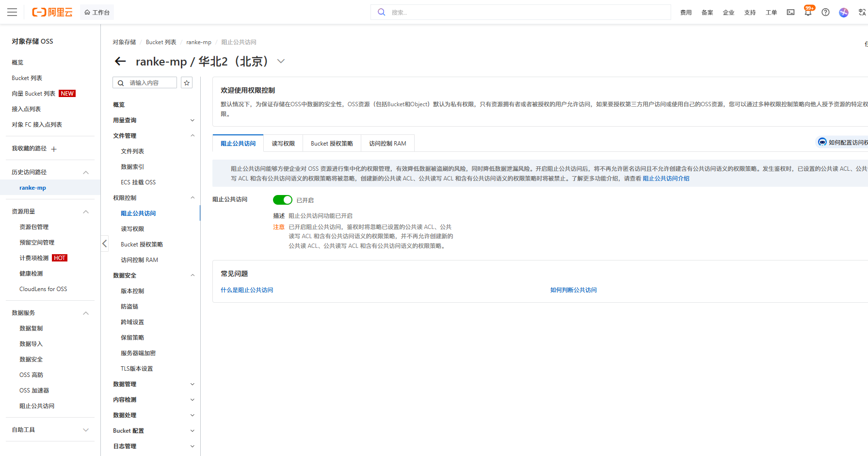This screenshot has height=456, width=868.
Task: Click the Alibaba Cloud logo
Action: tap(52, 12)
